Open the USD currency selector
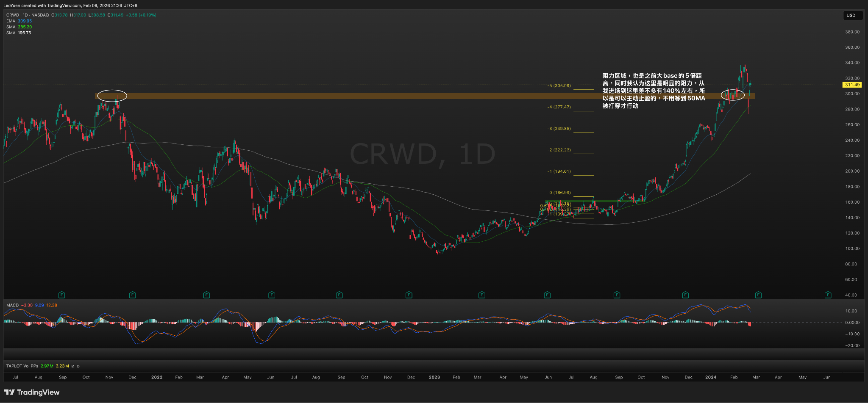868x403 pixels. (x=851, y=15)
